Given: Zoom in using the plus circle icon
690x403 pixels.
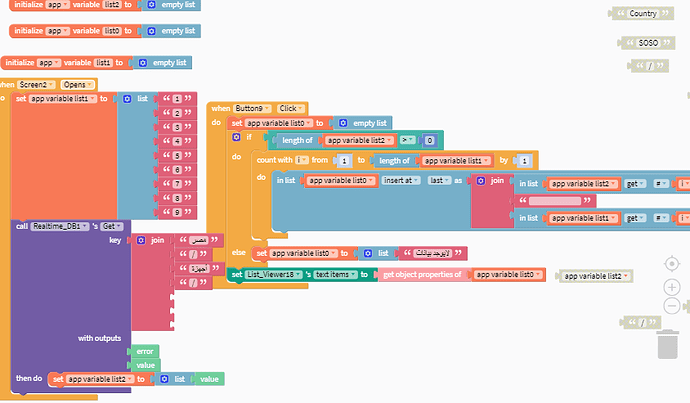Looking at the screenshot, I should click(672, 288).
